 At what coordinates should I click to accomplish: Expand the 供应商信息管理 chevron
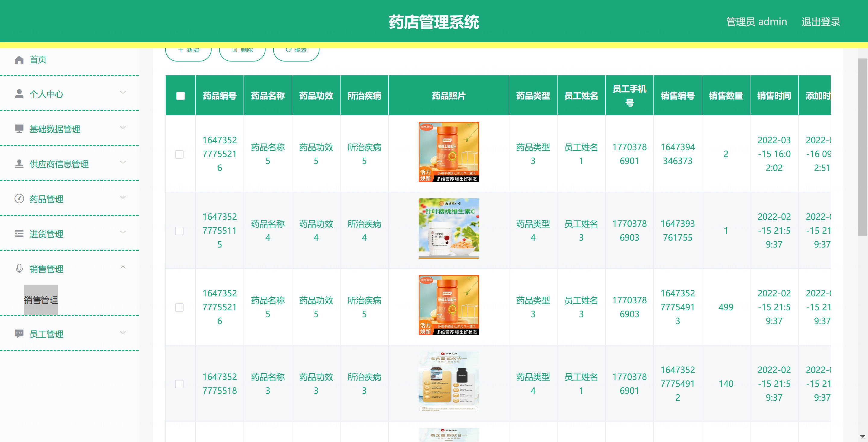click(x=123, y=162)
